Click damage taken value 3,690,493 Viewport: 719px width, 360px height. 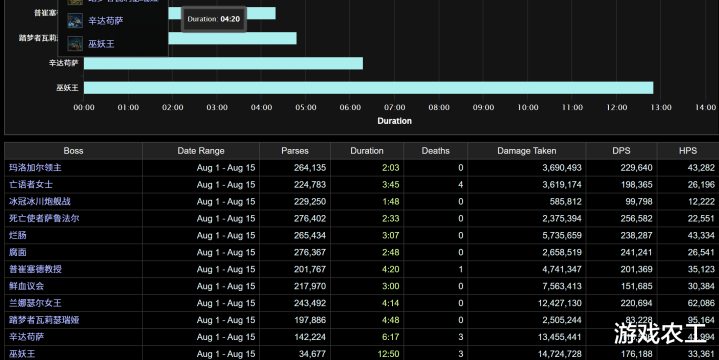(562, 168)
